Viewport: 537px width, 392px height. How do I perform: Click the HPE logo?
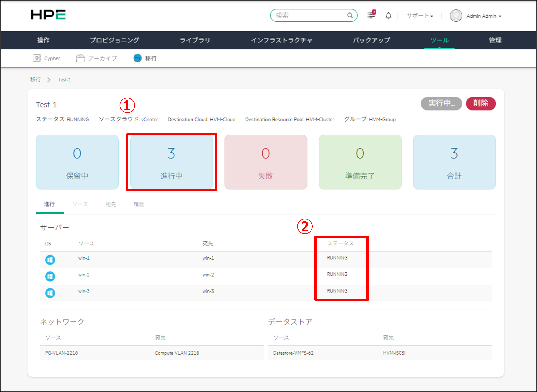tap(48, 15)
